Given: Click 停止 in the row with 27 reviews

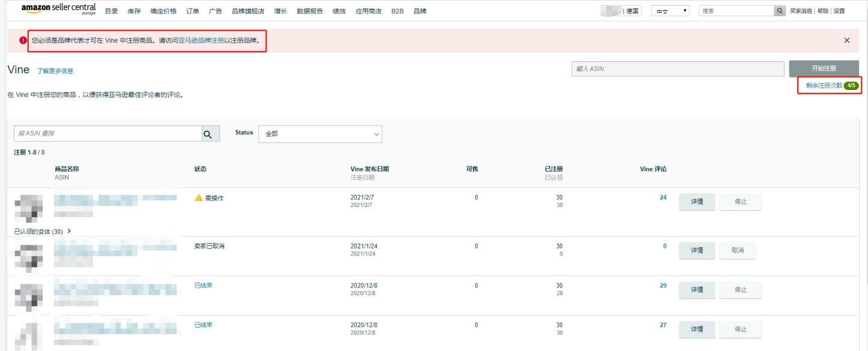Looking at the screenshot, I should (741, 329).
